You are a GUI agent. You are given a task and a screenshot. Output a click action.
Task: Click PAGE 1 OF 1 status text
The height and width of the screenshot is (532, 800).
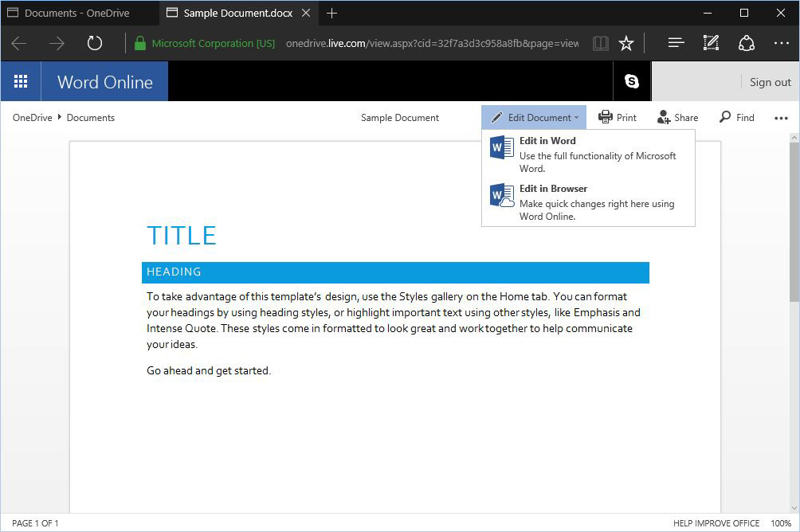pyautogui.click(x=35, y=523)
